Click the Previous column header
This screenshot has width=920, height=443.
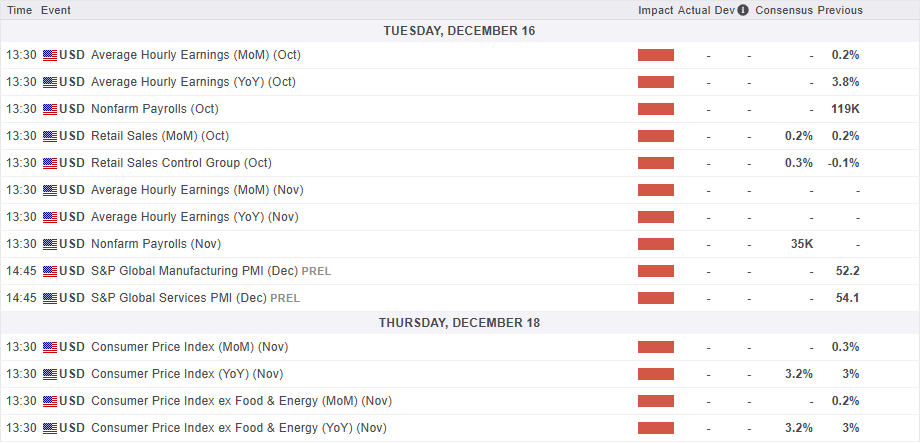(x=840, y=10)
